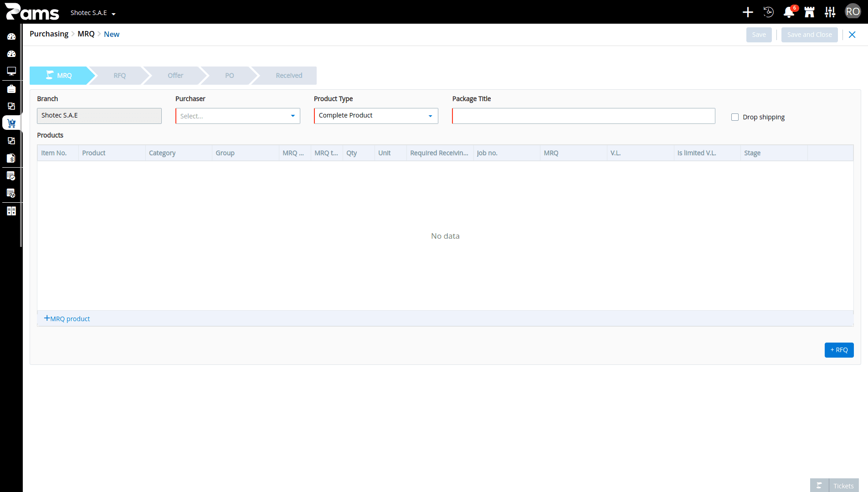The image size is (868, 492).
Task: Close the new MRQ form with X
Action: (852, 35)
